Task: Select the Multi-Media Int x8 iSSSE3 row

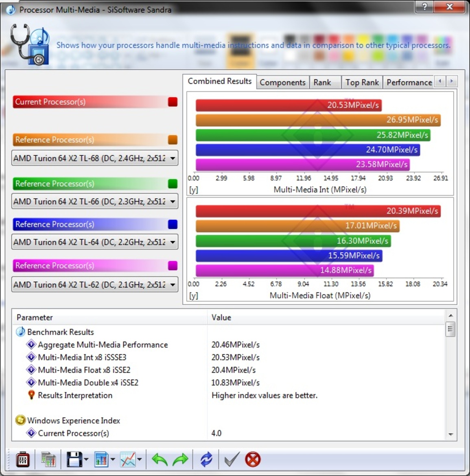Action: click(x=228, y=357)
